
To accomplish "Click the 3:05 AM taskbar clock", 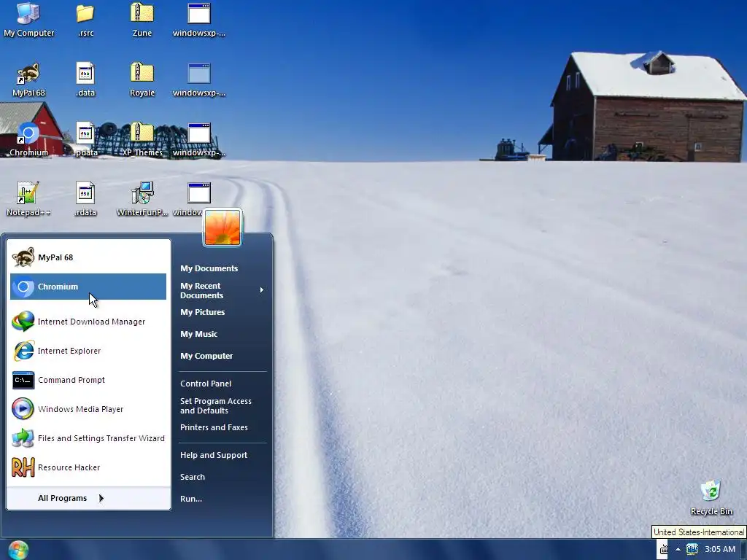I will [720, 550].
